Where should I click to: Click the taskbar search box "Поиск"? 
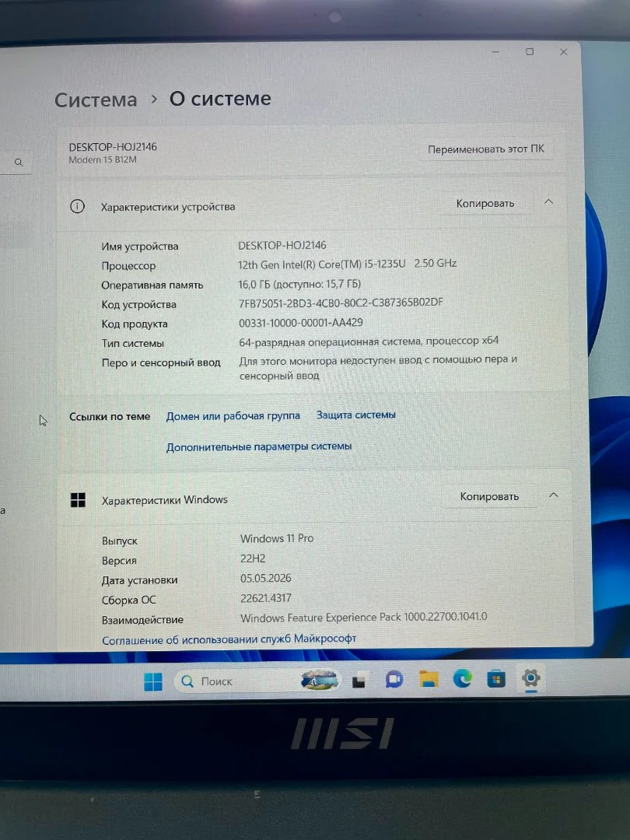tap(257, 681)
